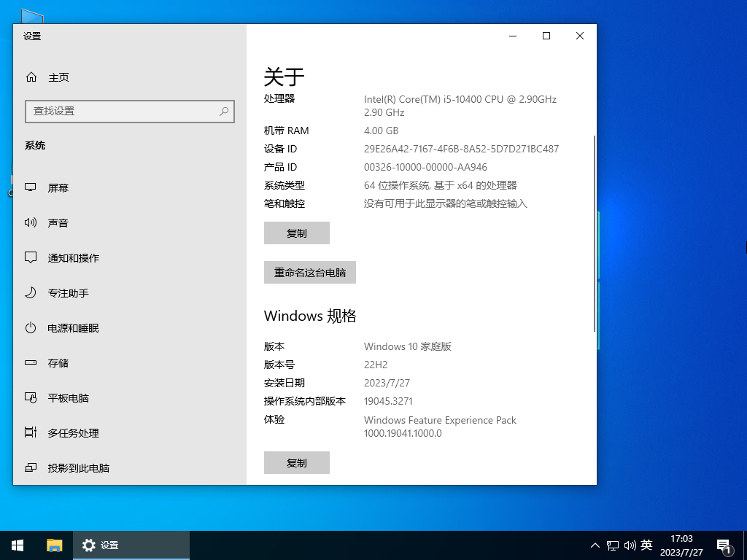
Task: Open the network icon in system tray
Action: (x=611, y=545)
